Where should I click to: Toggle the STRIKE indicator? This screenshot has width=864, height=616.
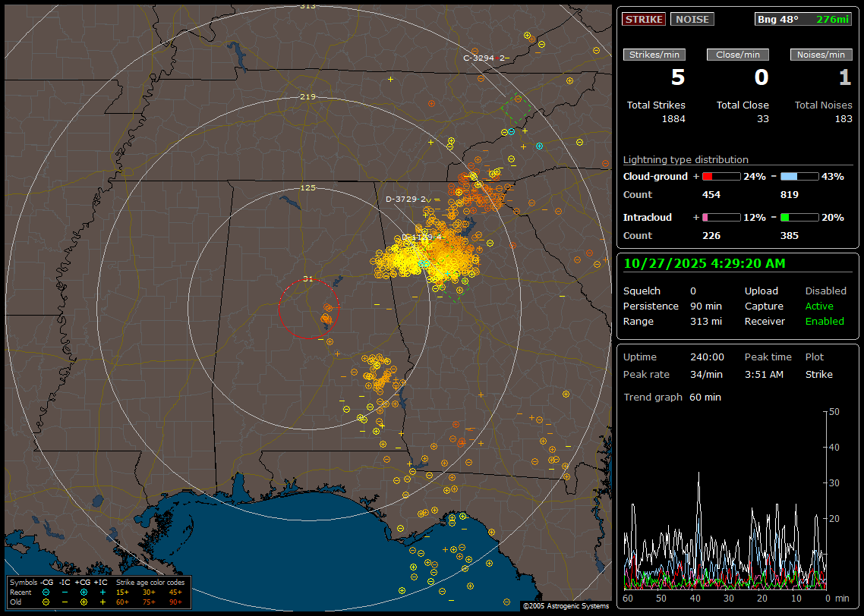[x=644, y=19]
